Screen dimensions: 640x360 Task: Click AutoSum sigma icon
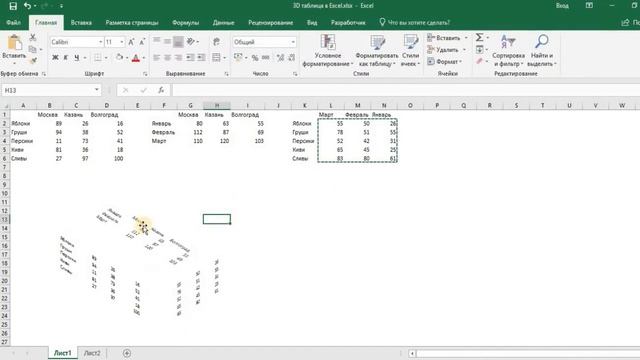tap(479, 38)
